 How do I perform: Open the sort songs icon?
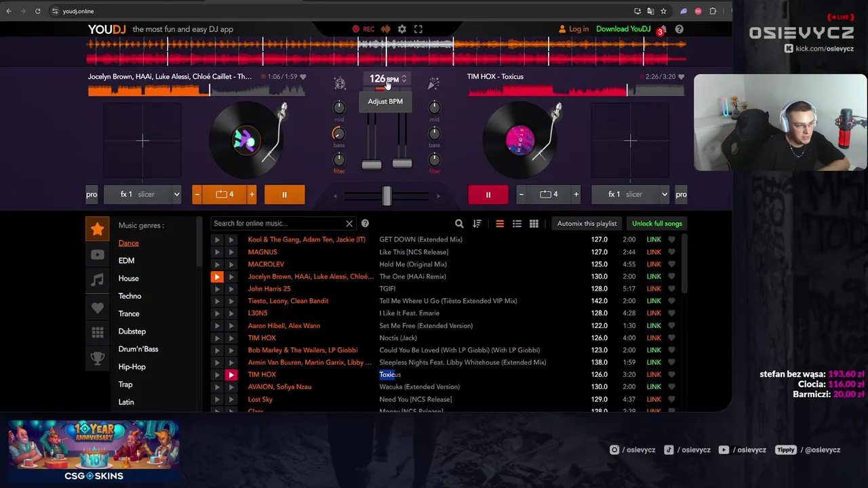[477, 224]
